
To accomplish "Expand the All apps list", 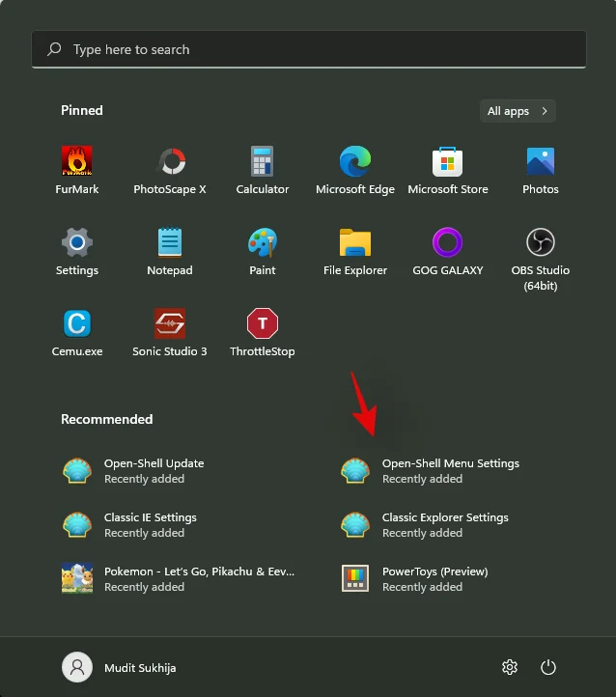I will [518, 111].
